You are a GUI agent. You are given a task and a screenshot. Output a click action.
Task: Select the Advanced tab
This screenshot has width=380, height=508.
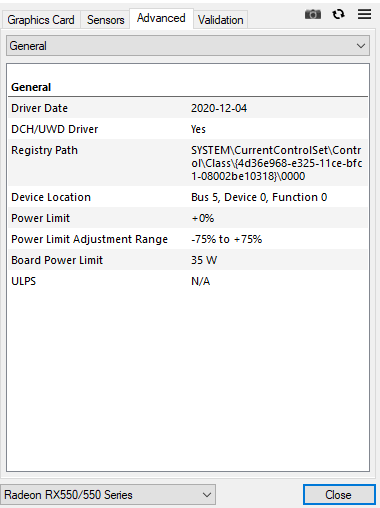click(161, 18)
